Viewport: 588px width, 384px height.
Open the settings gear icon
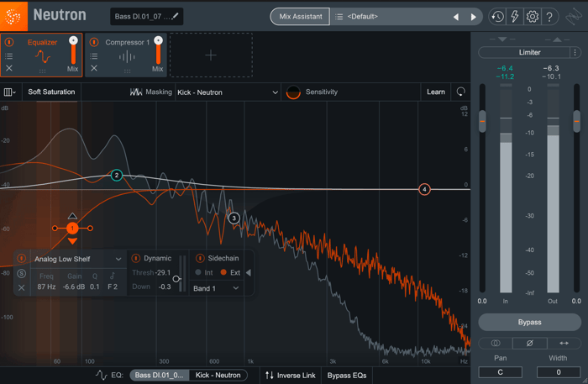[532, 17]
